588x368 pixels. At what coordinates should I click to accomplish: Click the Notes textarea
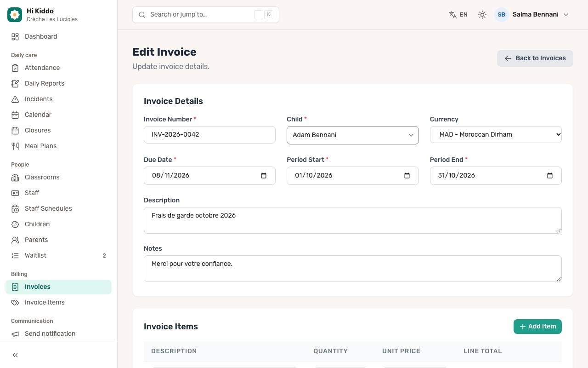pyautogui.click(x=353, y=268)
